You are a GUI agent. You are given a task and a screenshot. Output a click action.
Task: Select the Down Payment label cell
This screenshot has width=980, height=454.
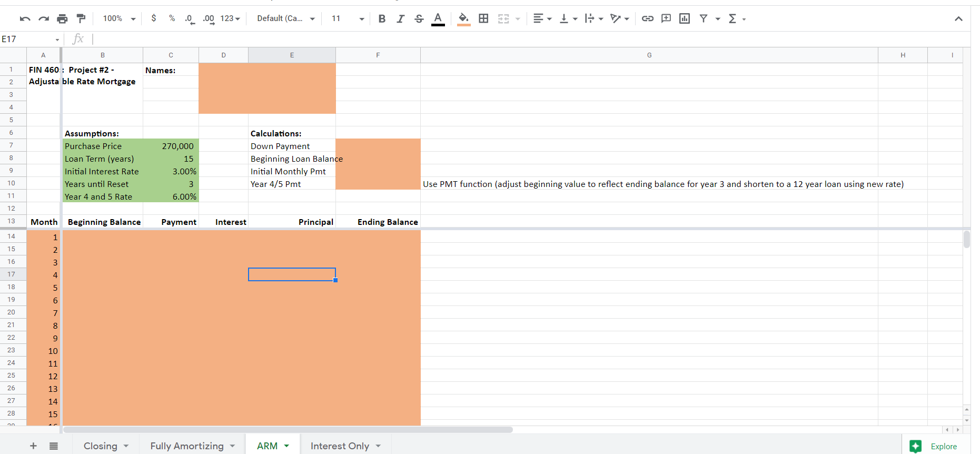(x=292, y=146)
